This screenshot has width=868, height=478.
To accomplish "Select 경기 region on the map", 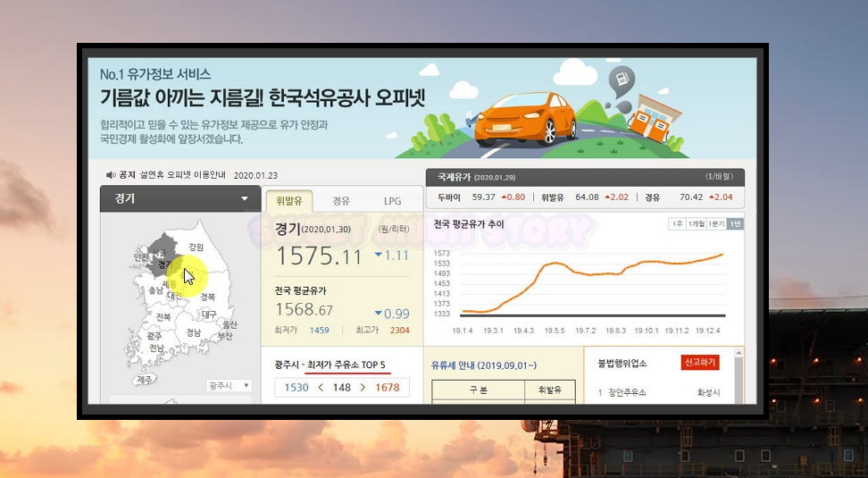I will pos(164,264).
